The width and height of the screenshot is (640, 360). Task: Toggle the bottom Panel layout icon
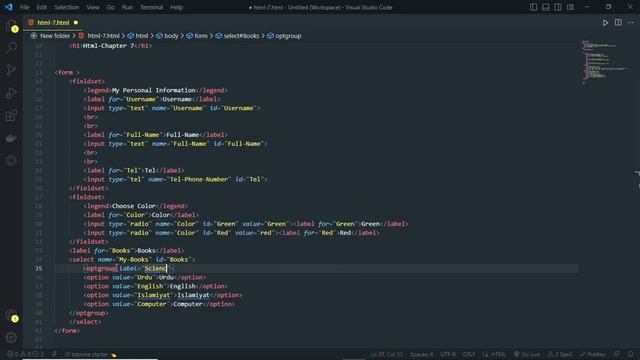(x=545, y=7)
